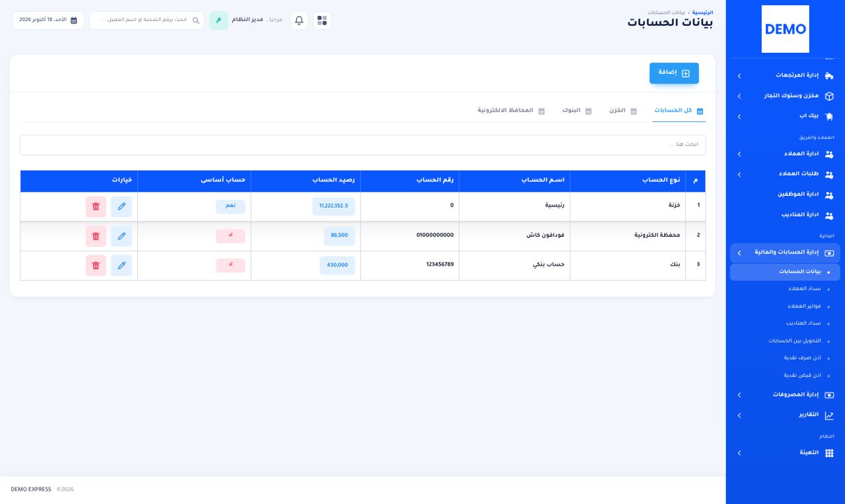Click the chart icon of التقارير

[x=829, y=416]
